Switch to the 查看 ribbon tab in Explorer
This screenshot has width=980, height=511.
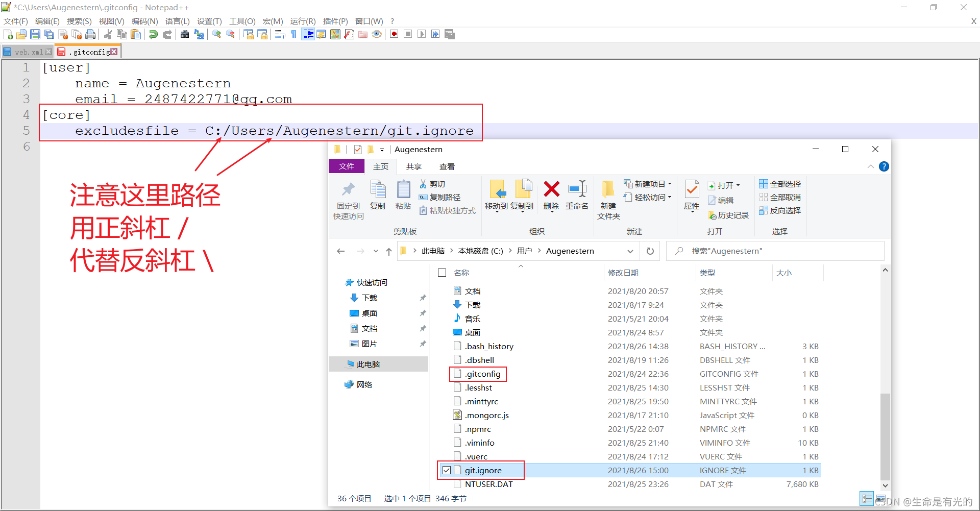pyautogui.click(x=447, y=166)
